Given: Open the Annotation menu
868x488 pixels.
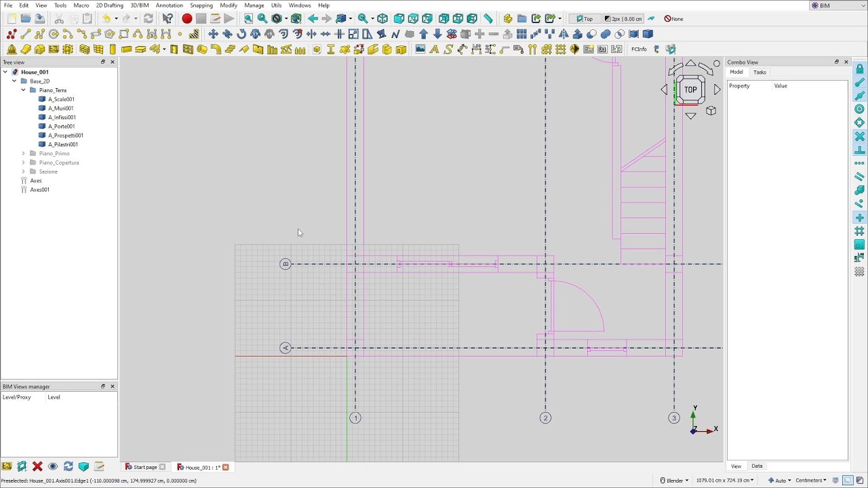Looking at the screenshot, I should click(x=169, y=5).
